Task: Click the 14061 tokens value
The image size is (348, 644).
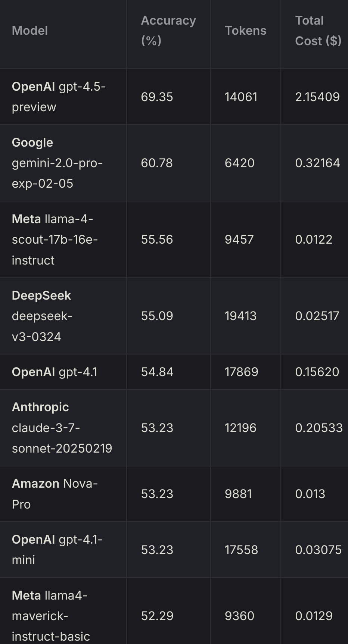Action: coord(241,97)
